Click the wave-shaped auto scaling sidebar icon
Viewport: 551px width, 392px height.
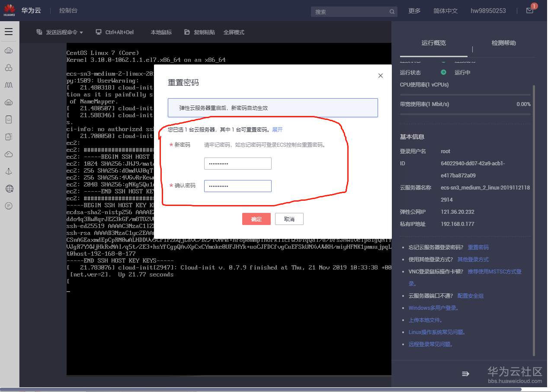pos(9,85)
